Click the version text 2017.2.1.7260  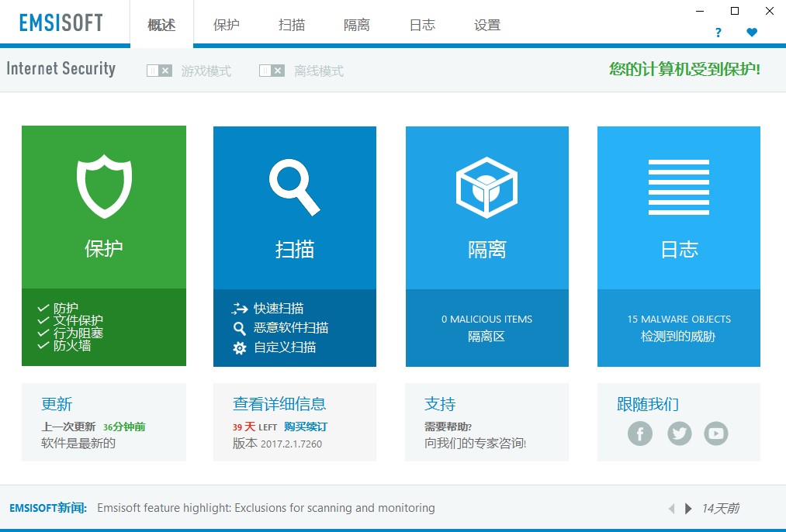pos(291,444)
